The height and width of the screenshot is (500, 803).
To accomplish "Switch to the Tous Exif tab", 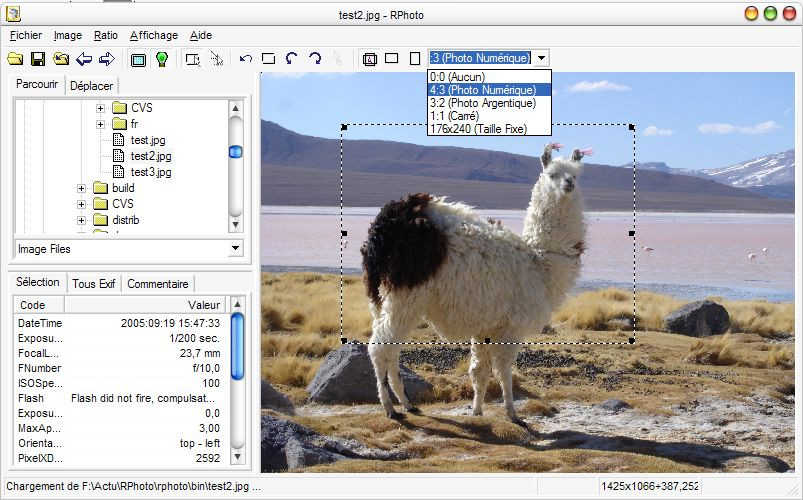I will (94, 283).
